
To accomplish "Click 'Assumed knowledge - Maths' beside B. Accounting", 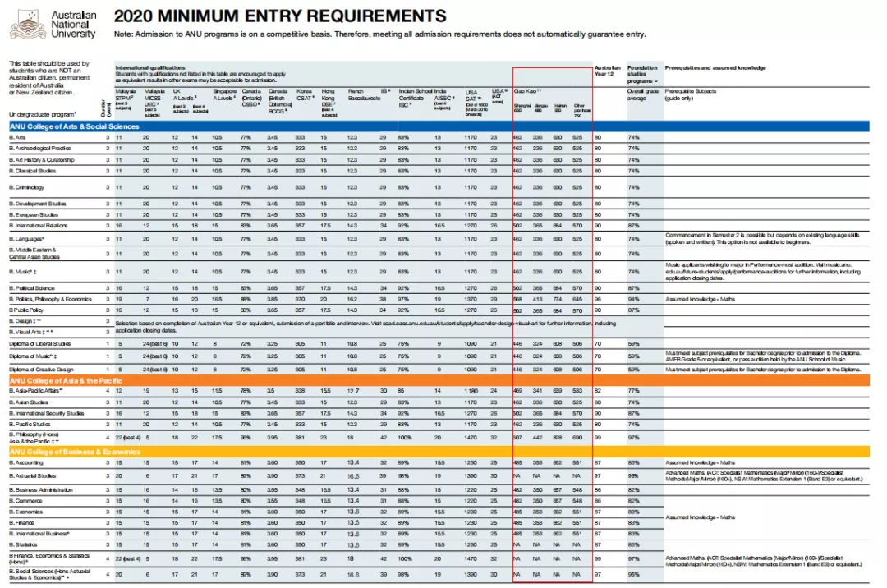I will 701,462.
